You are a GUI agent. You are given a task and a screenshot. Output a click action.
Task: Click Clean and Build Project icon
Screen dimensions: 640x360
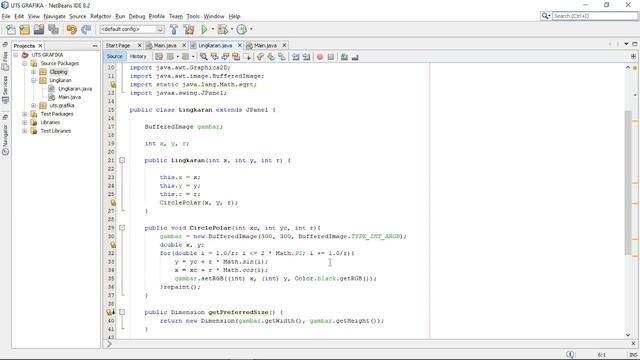click(189, 29)
